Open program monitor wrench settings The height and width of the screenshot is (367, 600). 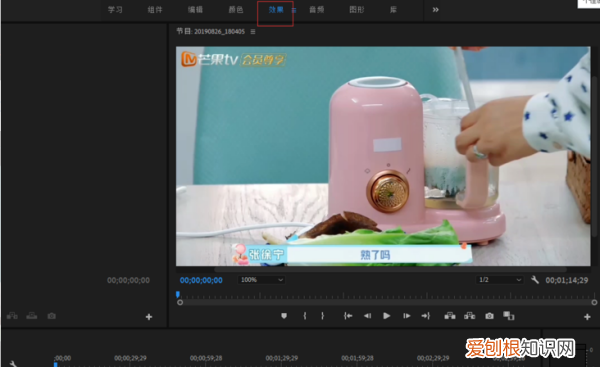(x=535, y=280)
